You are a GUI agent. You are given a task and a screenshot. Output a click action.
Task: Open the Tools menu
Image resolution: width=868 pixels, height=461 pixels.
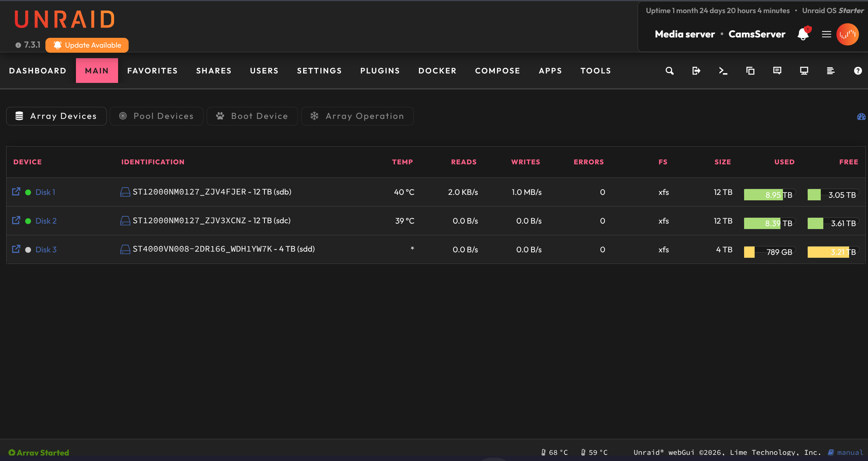pos(596,71)
